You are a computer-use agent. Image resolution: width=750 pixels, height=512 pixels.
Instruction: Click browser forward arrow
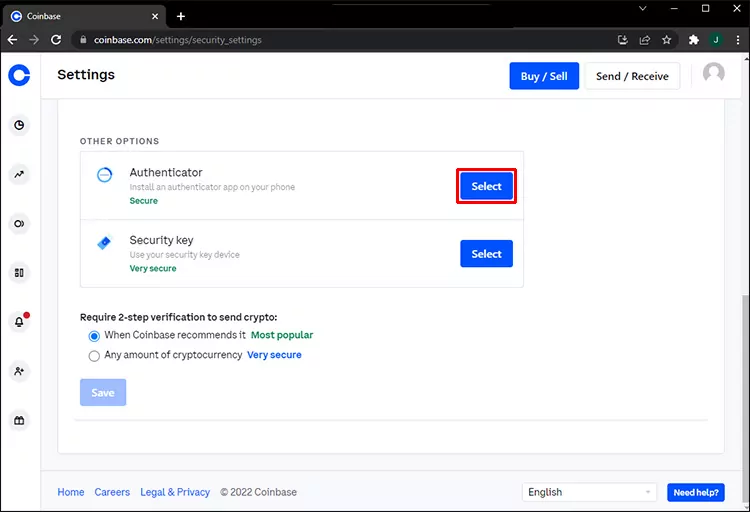(34, 40)
